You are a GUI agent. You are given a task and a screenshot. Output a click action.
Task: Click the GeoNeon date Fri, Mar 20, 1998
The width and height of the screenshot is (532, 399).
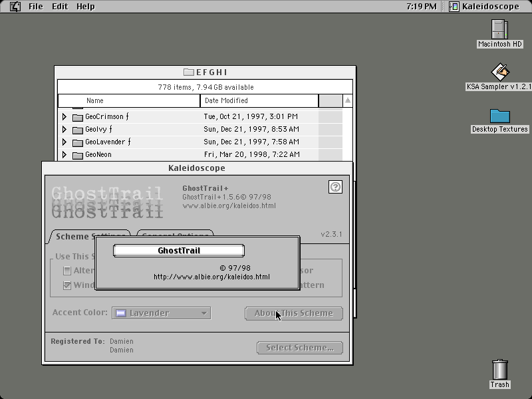pyautogui.click(x=252, y=155)
